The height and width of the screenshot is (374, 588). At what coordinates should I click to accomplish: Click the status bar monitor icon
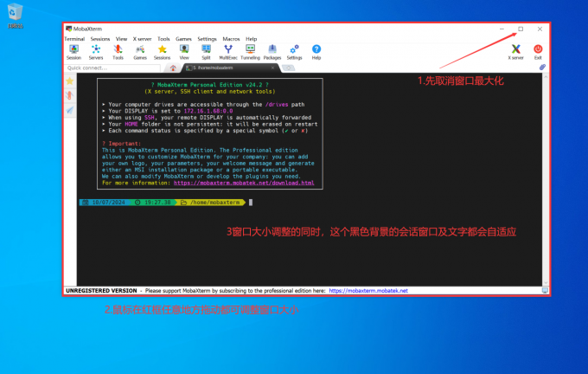pos(545,291)
